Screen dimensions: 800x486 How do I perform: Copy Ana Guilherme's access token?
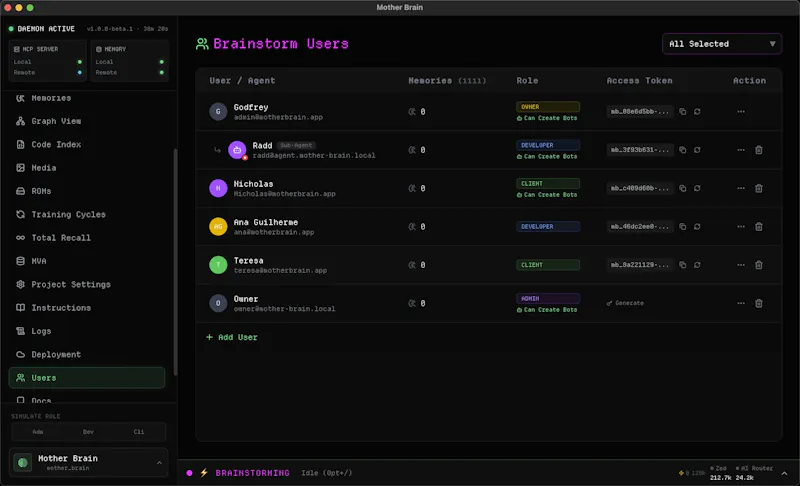[x=682, y=226]
